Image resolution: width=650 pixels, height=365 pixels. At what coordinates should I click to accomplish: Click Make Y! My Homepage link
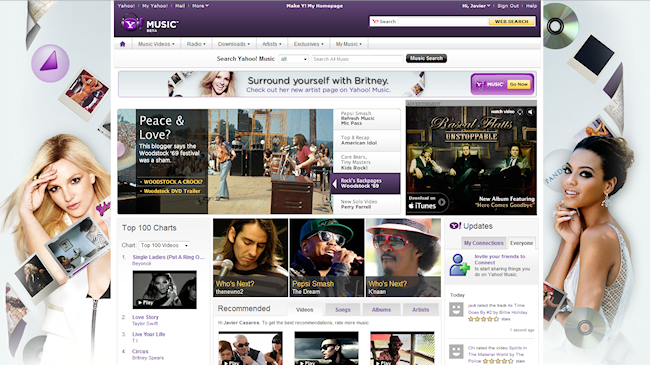coord(314,6)
